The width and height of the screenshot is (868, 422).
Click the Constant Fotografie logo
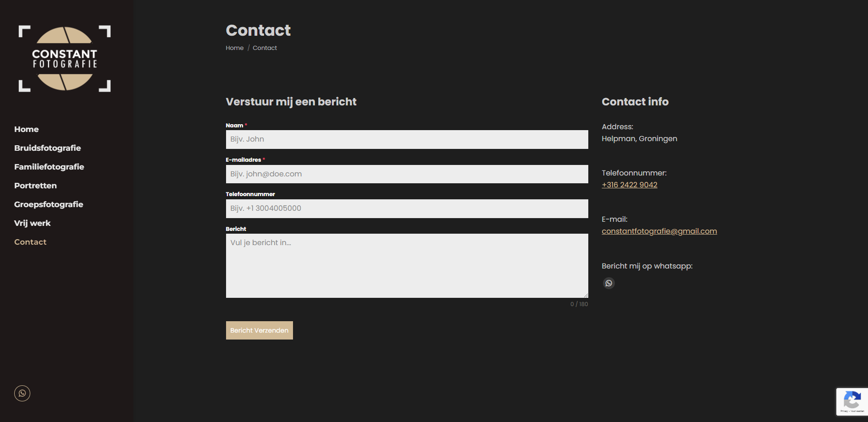coord(65,59)
